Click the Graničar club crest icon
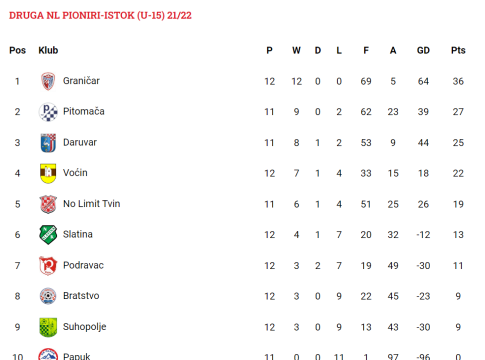Image resolution: width=485 pixels, height=360 pixels. [x=48, y=81]
